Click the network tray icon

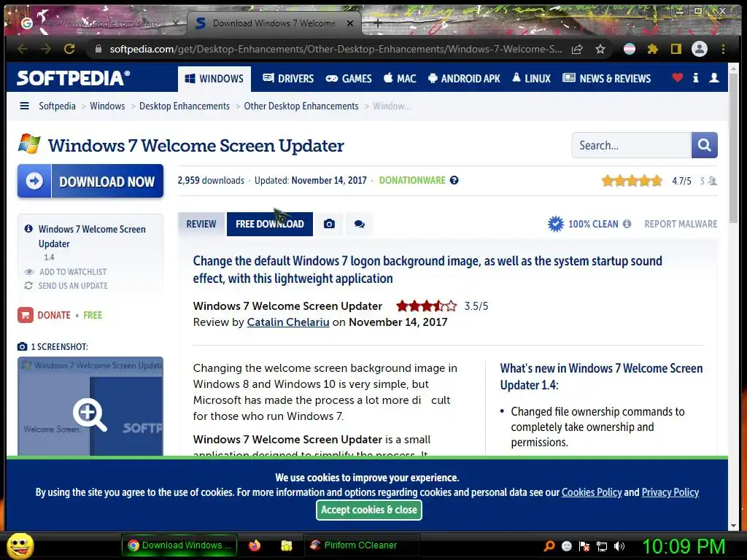[x=602, y=546]
